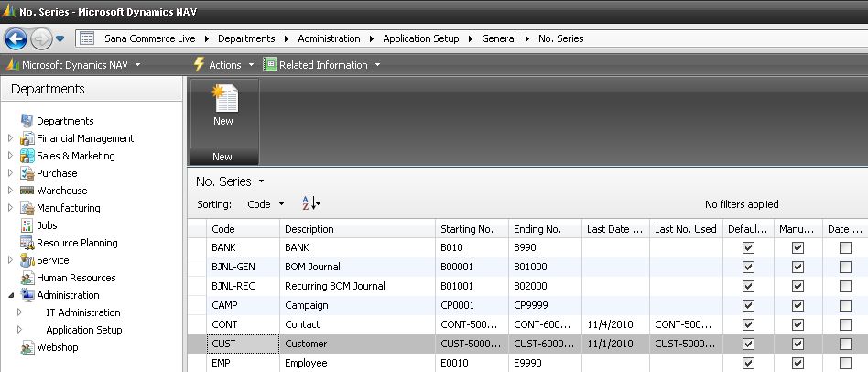868x372 pixels.
Task: Click the Resource Planning icon
Action: (x=27, y=243)
